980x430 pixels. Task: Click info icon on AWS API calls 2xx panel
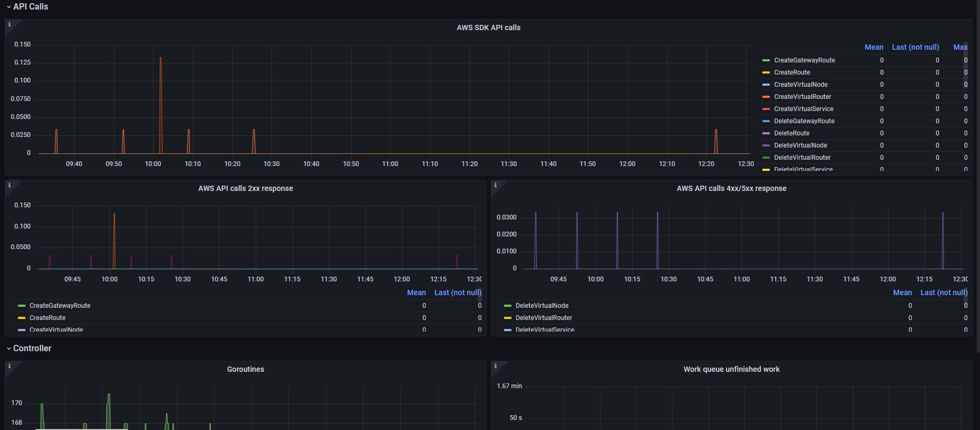pos(10,185)
